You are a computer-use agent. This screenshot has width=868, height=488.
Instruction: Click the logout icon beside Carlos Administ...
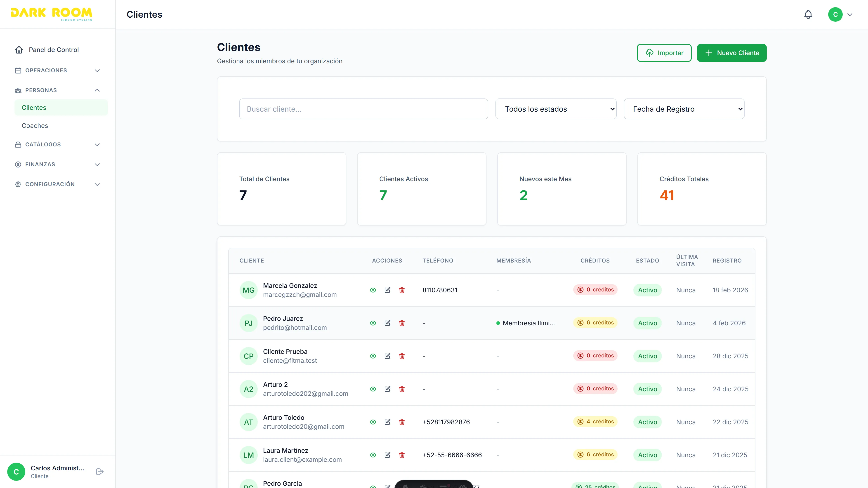coord(100,472)
